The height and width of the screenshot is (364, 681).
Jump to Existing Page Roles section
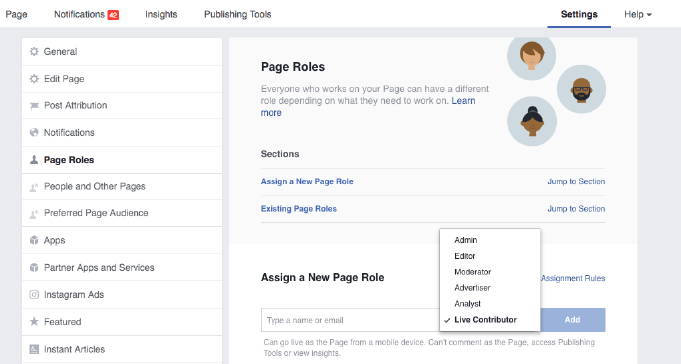click(x=576, y=209)
